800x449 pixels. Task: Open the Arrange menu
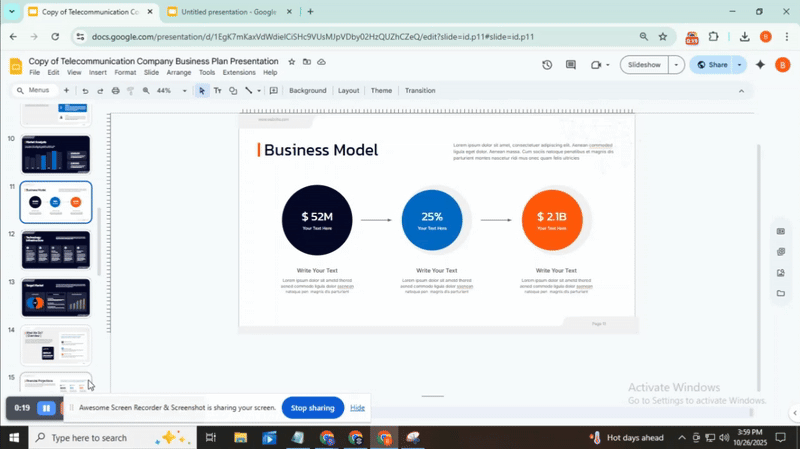point(179,73)
